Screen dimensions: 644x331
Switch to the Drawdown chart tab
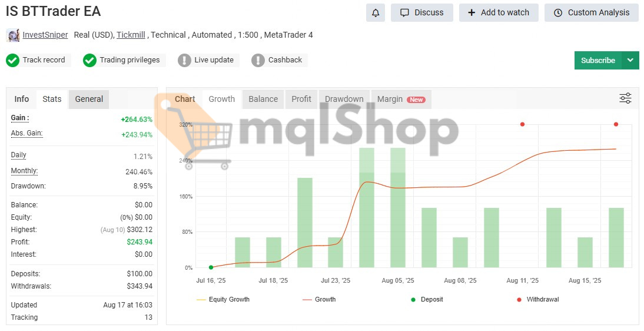344,99
